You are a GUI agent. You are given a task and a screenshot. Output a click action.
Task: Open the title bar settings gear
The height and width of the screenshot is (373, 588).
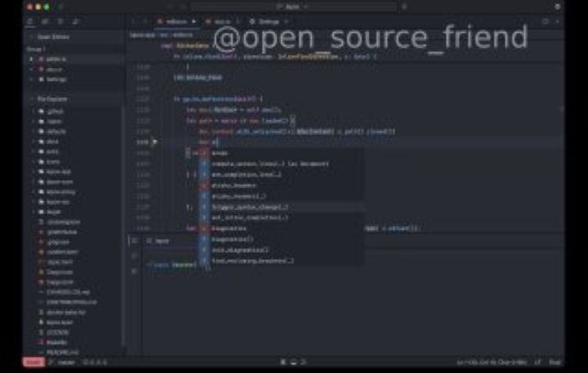tap(557, 7)
